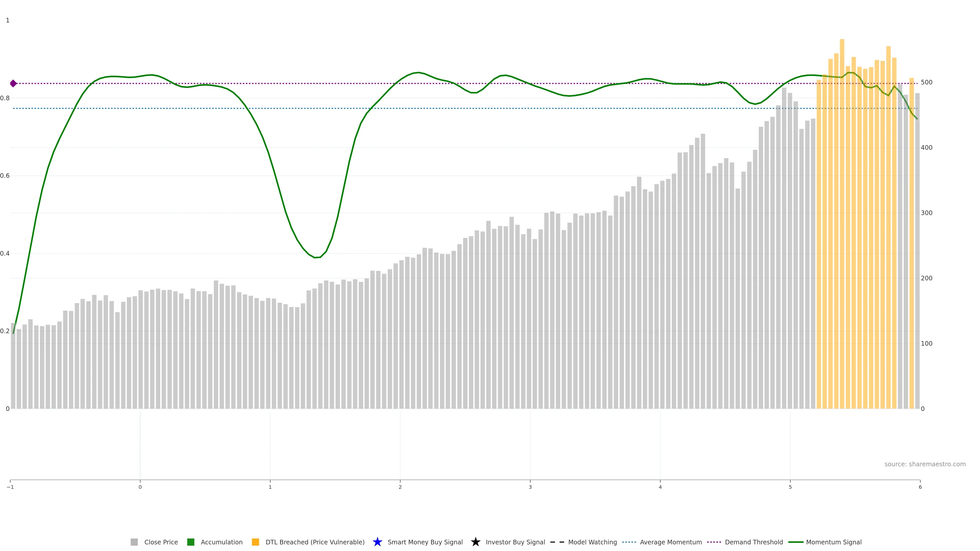Click the gray Close Price legend swatch
Screen dimensions: 980x551
134,542
